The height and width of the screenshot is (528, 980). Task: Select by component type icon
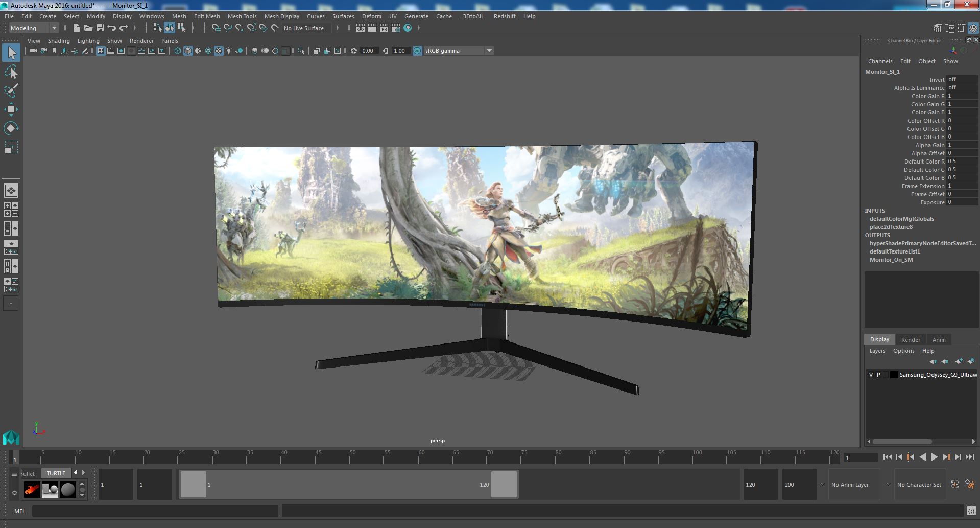coord(181,28)
